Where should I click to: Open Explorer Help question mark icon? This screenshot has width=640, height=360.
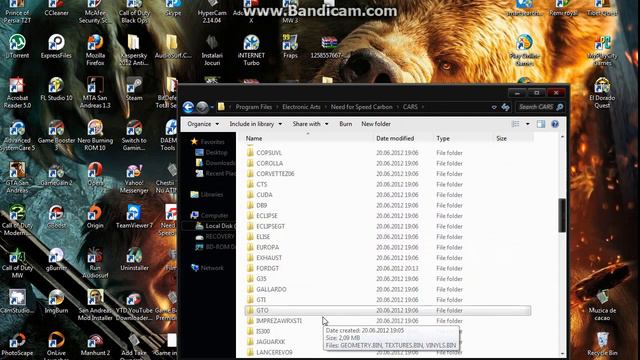(x=555, y=124)
